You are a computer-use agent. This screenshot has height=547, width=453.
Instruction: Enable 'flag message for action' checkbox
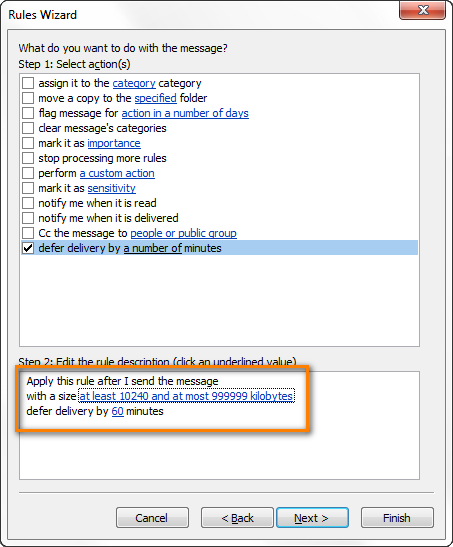28,113
